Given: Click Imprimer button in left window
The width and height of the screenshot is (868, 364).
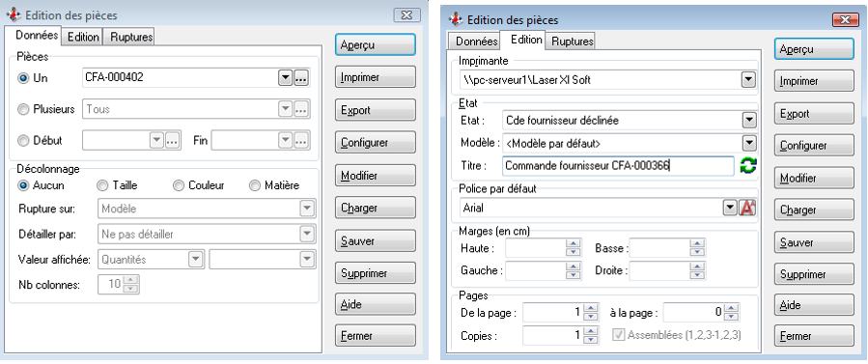Looking at the screenshot, I should click(x=375, y=77).
